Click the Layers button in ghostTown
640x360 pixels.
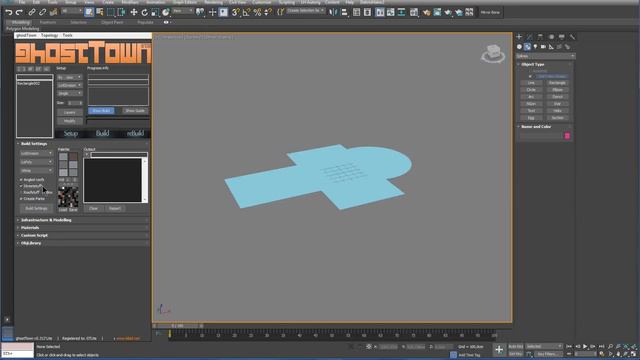pos(69,112)
